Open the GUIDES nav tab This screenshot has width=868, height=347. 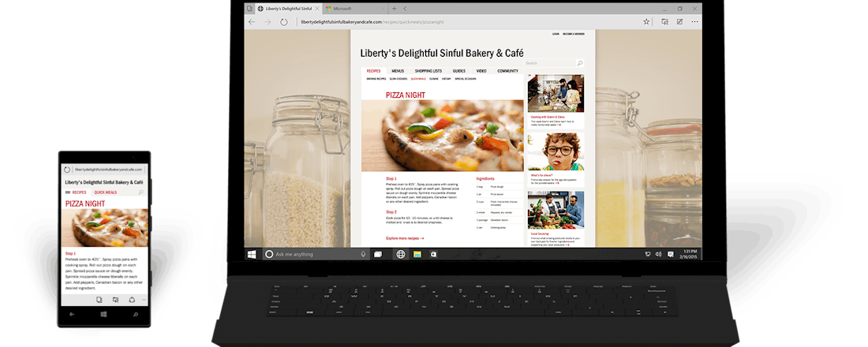click(x=459, y=71)
